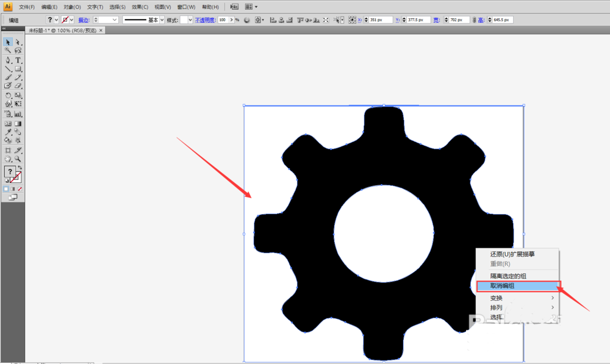Image resolution: width=610 pixels, height=364 pixels.
Task: Set fill to None mode button
Action: (20, 189)
